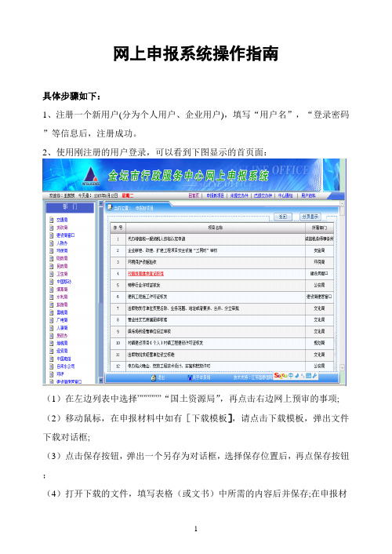
Task: Click the 退出 exit icon
Action: pyautogui.click(x=153, y=377)
